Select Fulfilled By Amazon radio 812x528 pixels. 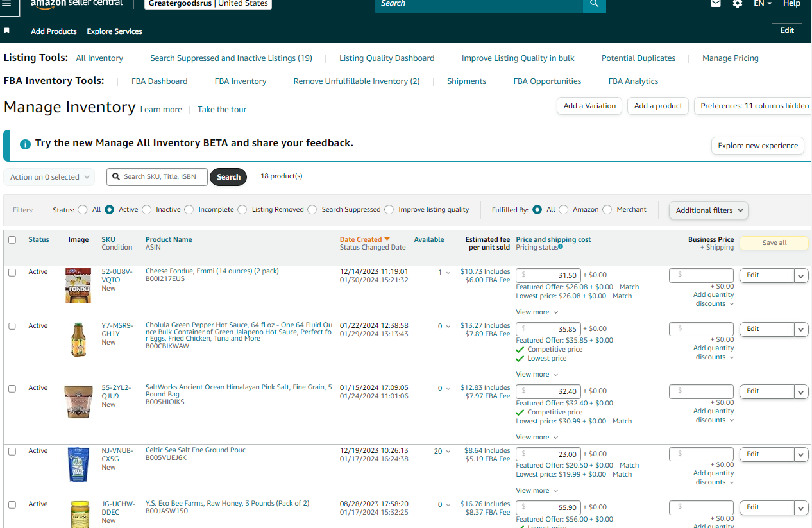(x=563, y=209)
